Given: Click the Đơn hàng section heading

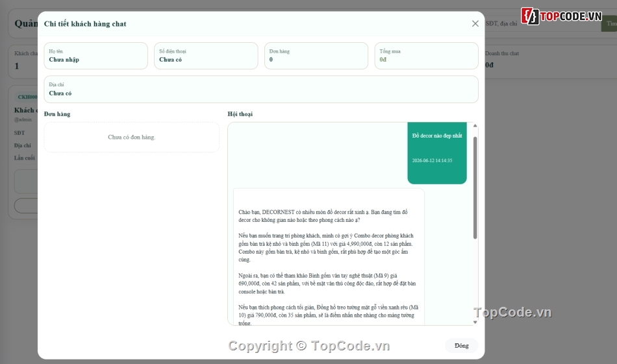Looking at the screenshot, I should click(x=57, y=114).
